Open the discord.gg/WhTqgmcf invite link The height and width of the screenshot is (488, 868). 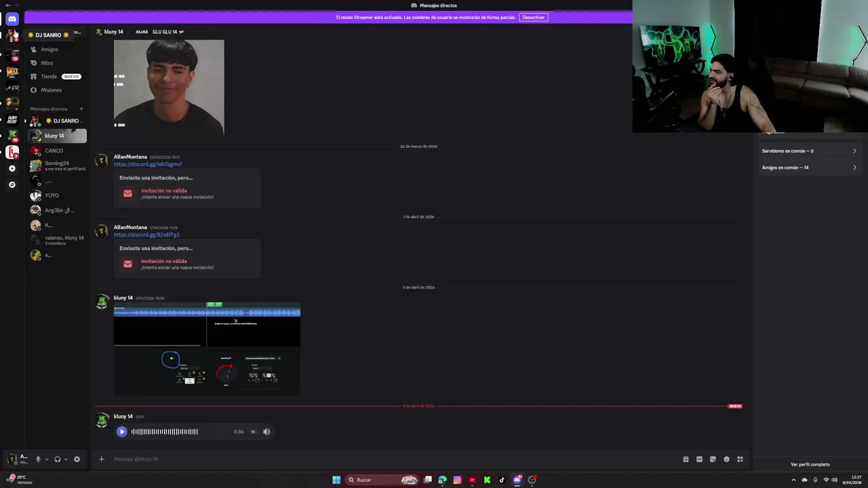(148, 164)
